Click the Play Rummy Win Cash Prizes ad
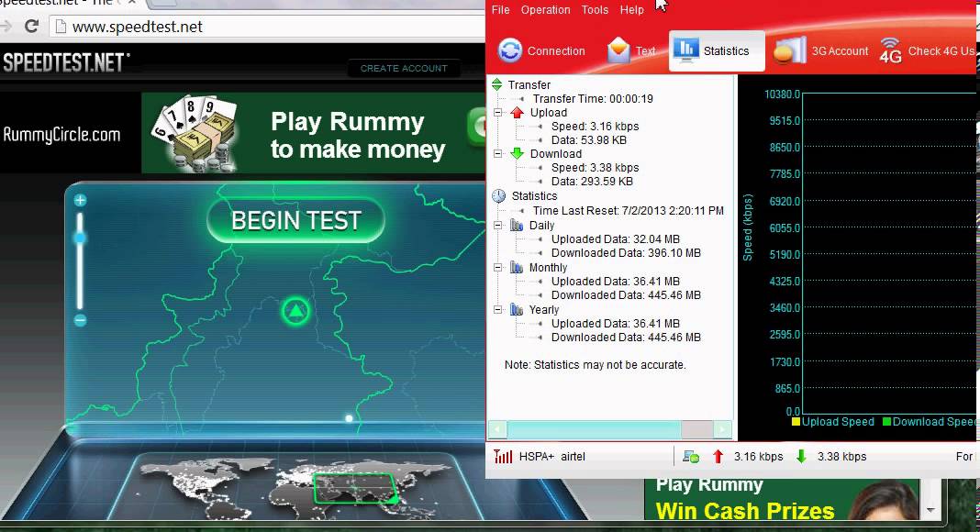The width and height of the screenshot is (980, 532). point(781,500)
